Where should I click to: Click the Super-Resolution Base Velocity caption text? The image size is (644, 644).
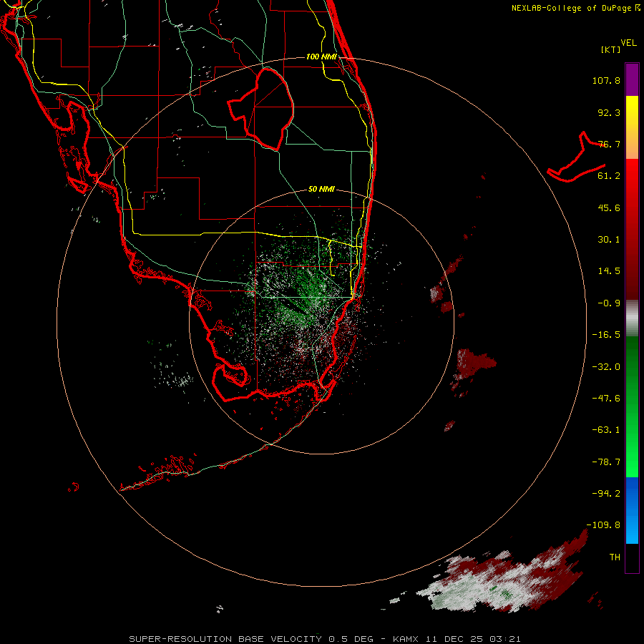click(251, 639)
